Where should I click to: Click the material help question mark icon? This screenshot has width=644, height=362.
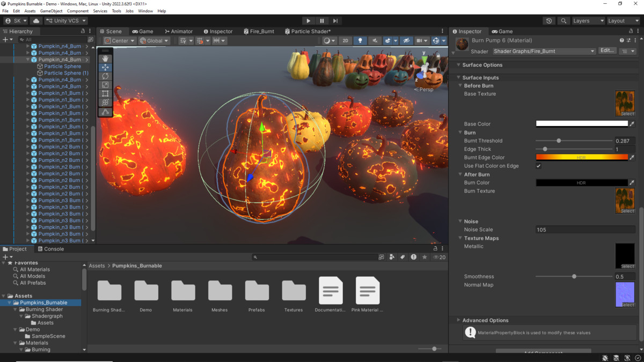tap(622, 40)
